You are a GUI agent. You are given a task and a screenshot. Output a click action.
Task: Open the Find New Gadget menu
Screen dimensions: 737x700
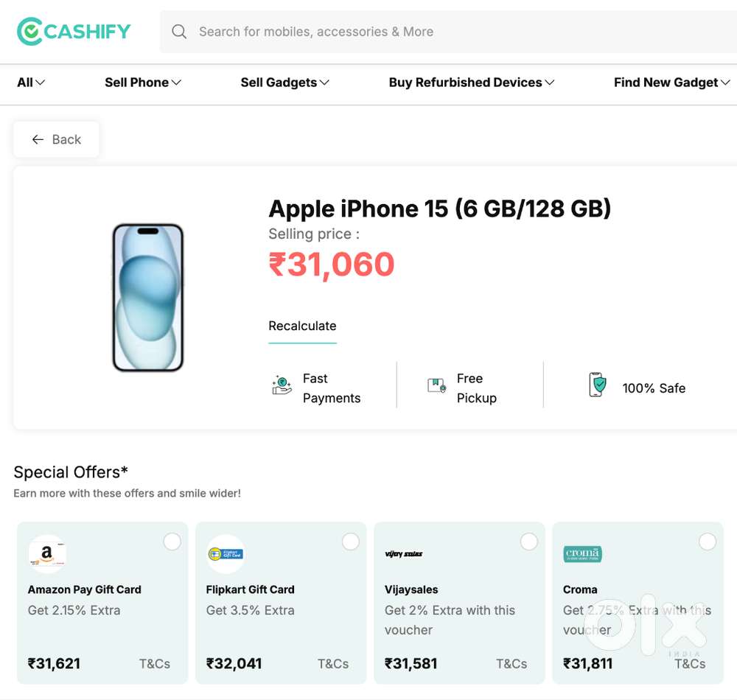(x=671, y=83)
